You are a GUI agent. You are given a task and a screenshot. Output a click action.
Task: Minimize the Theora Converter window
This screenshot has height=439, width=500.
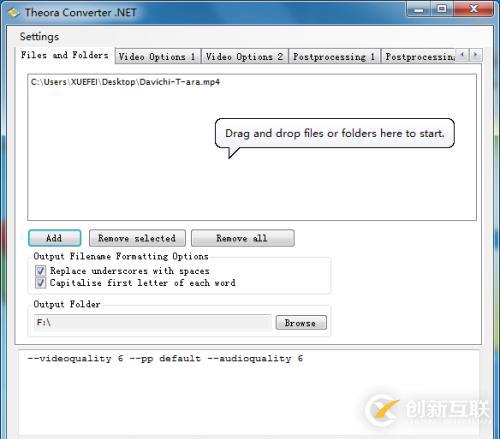[419, 9]
